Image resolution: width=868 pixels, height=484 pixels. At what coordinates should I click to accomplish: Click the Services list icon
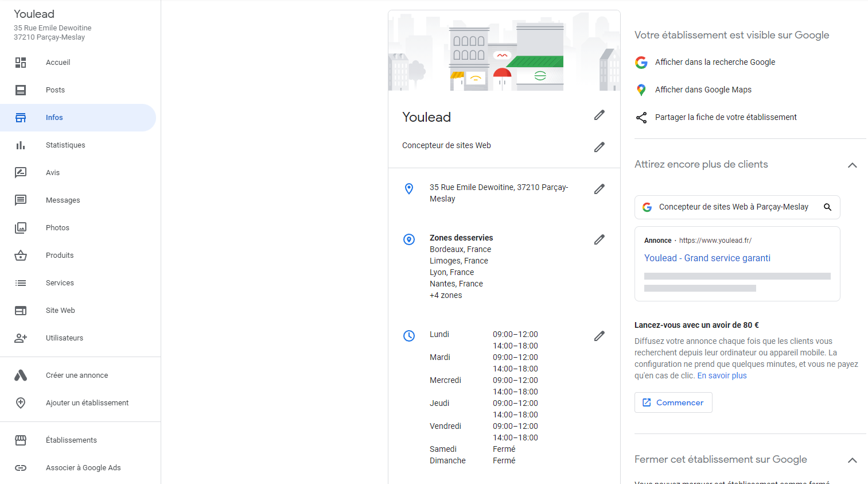(21, 283)
